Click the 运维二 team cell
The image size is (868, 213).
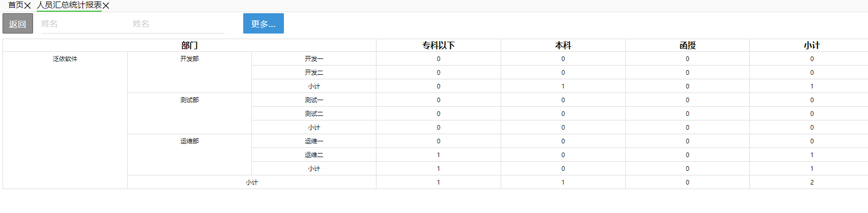point(314,155)
